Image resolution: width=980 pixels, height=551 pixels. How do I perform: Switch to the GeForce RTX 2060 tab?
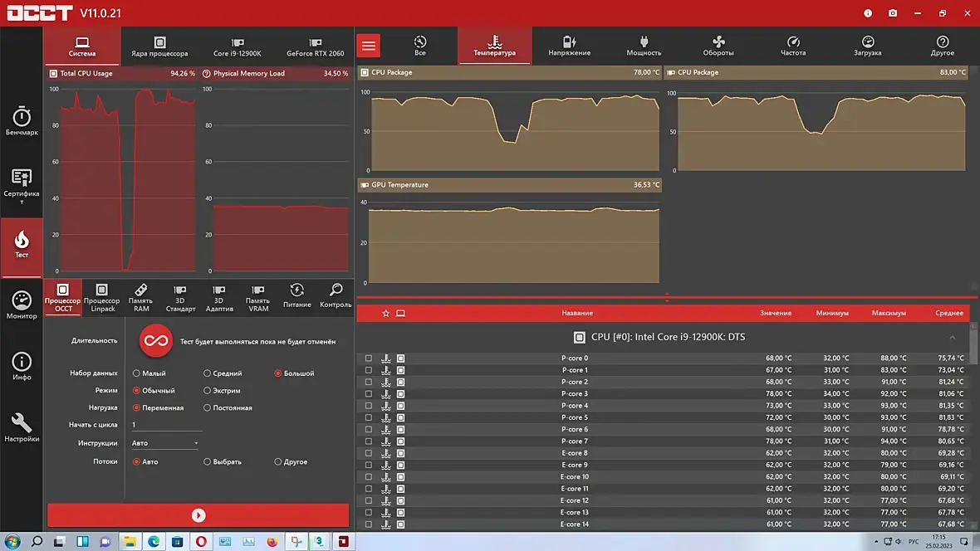tap(315, 46)
